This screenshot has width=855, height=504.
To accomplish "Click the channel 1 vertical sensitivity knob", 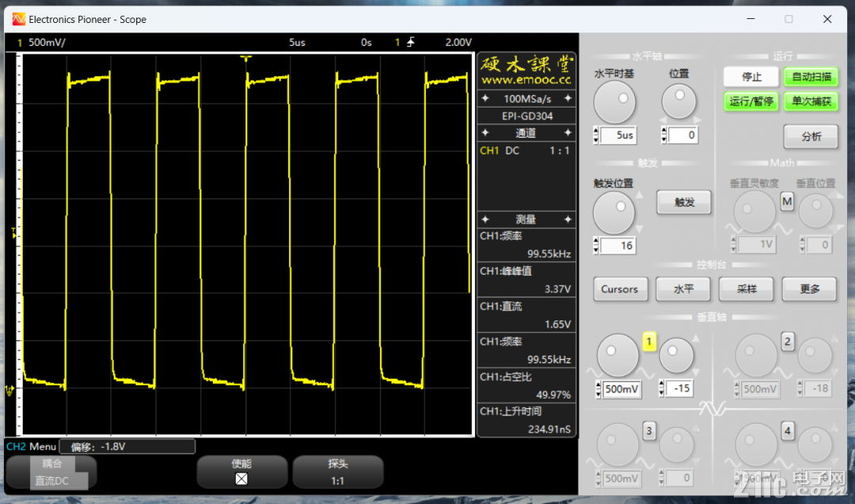I will pyautogui.click(x=617, y=356).
